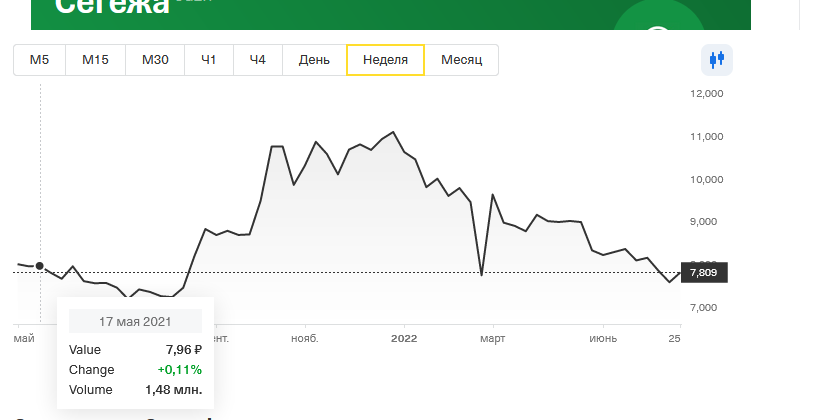This screenshot has height=420, width=819.
Task: Choose the Ч4 four-hour interval
Action: pyautogui.click(x=258, y=60)
